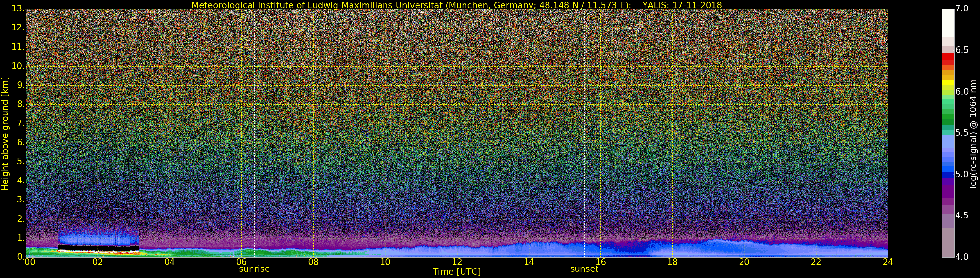The height and width of the screenshot is (278, 980).
Task: Click the height axis tick label 6
Action: click(x=21, y=142)
